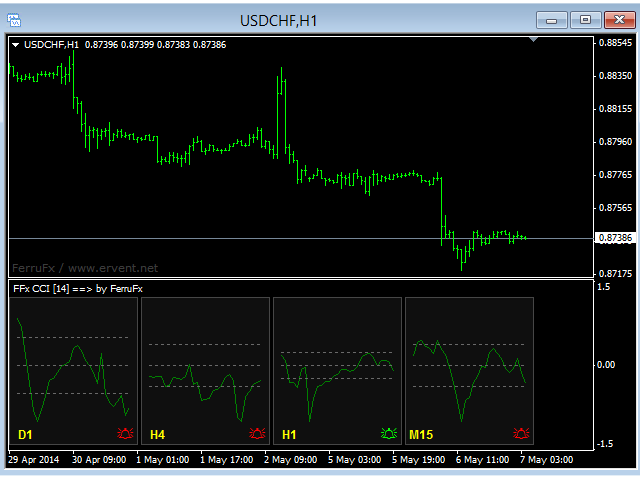Viewport: 640px width, 480px height.
Task: Click the current price tag 0.87386
Action: [614, 238]
